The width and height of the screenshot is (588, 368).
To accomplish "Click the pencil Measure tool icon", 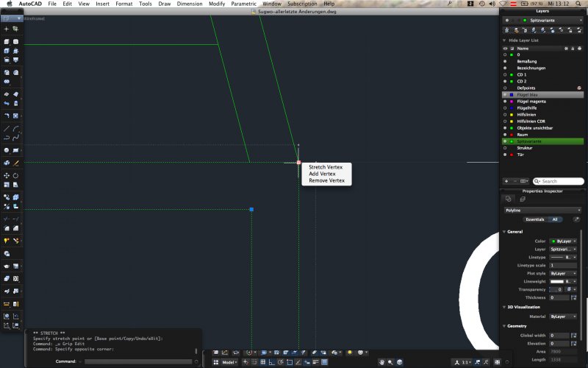I will click(x=15, y=163).
